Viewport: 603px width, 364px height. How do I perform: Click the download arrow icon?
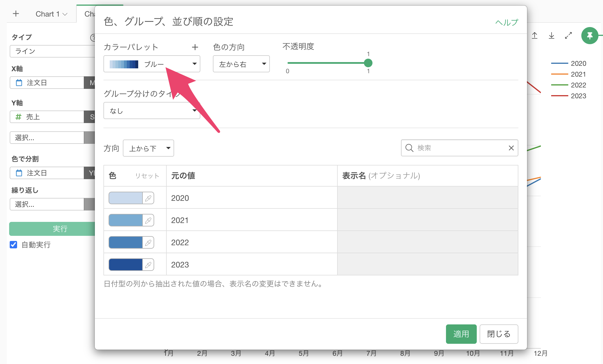(x=551, y=36)
